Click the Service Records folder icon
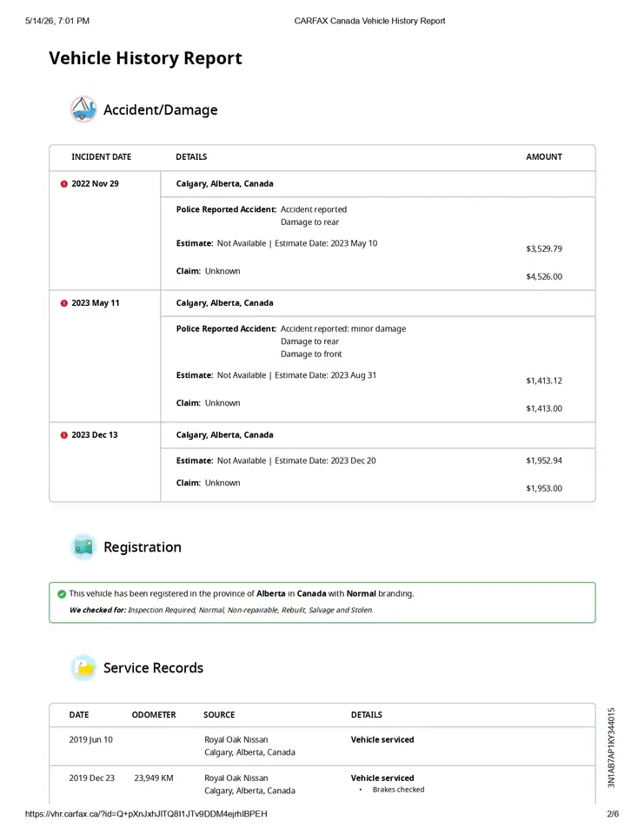 pyautogui.click(x=83, y=667)
